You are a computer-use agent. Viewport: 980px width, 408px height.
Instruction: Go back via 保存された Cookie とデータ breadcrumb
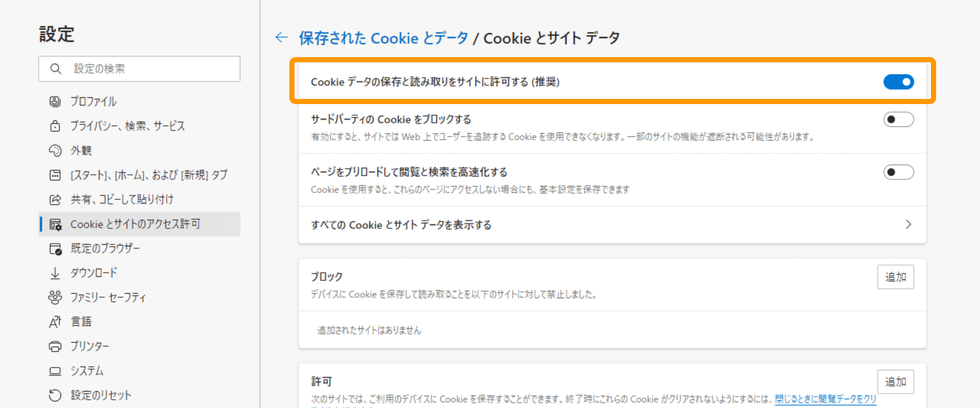pyautogui.click(x=383, y=38)
